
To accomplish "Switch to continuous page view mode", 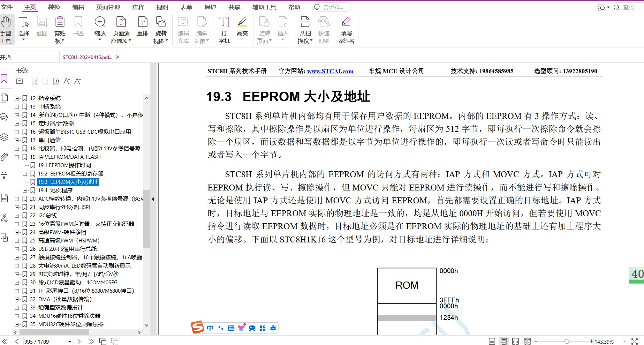I will 504,342.
